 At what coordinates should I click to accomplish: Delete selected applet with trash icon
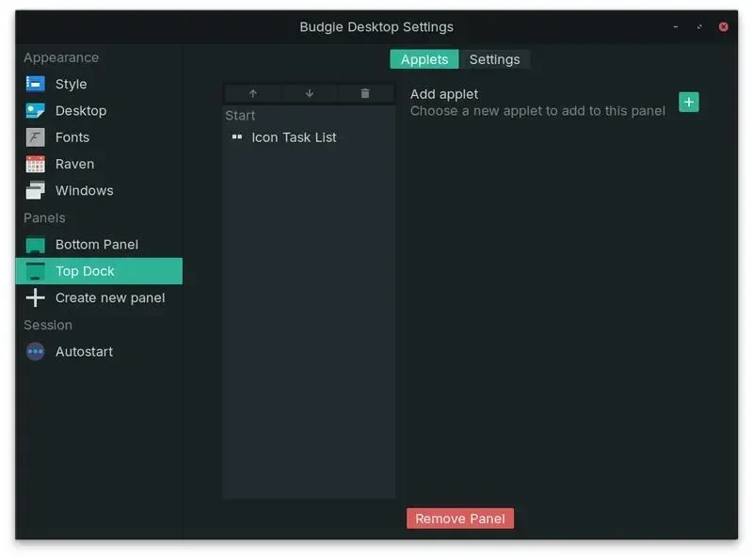click(x=365, y=93)
